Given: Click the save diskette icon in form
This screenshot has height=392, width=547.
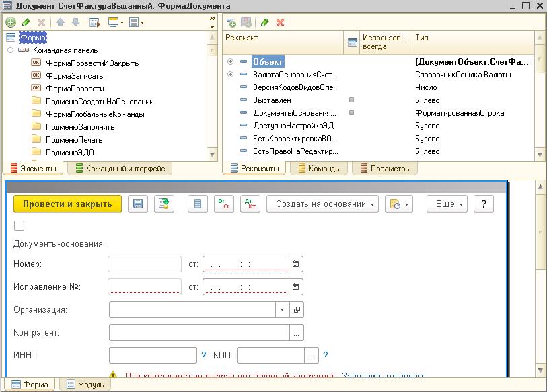Looking at the screenshot, I should [x=138, y=204].
